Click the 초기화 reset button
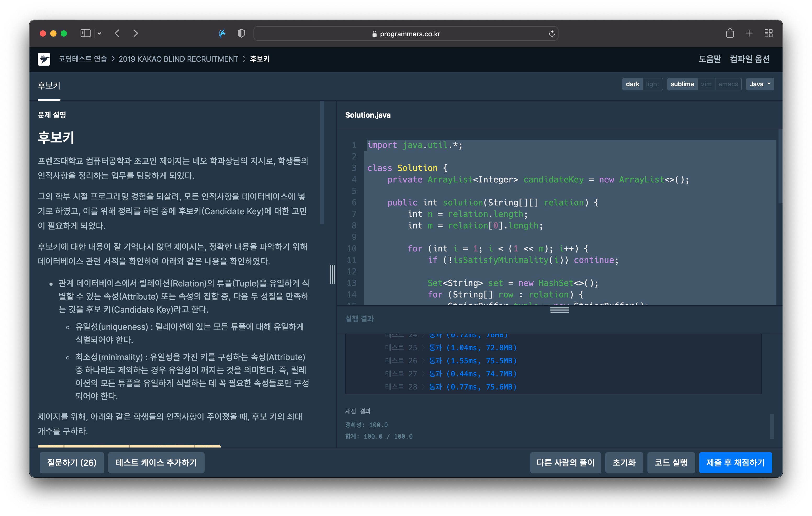This screenshot has height=516, width=812. pyautogui.click(x=624, y=462)
